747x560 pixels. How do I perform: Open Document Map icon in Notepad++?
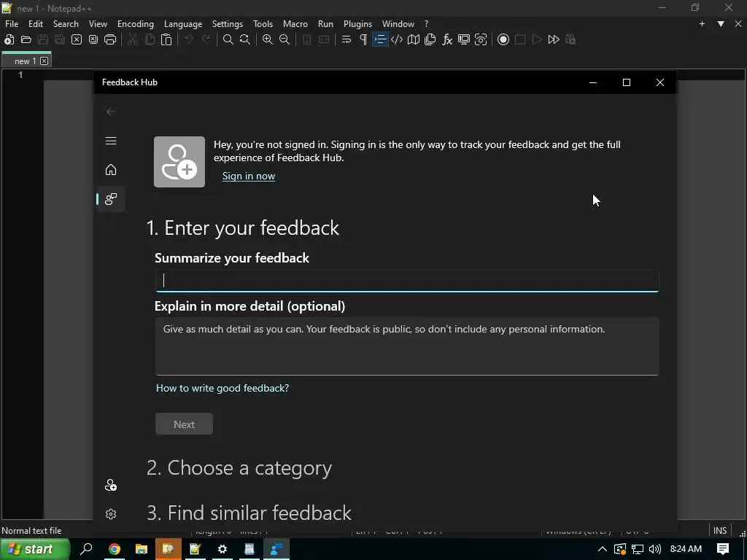pos(414,39)
